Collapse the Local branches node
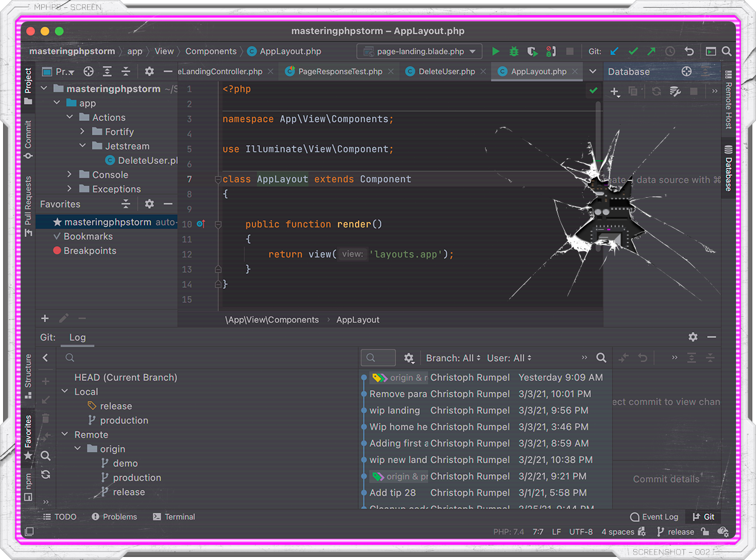Viewport: 756px width, 560px height. click(x=65, y=392)
